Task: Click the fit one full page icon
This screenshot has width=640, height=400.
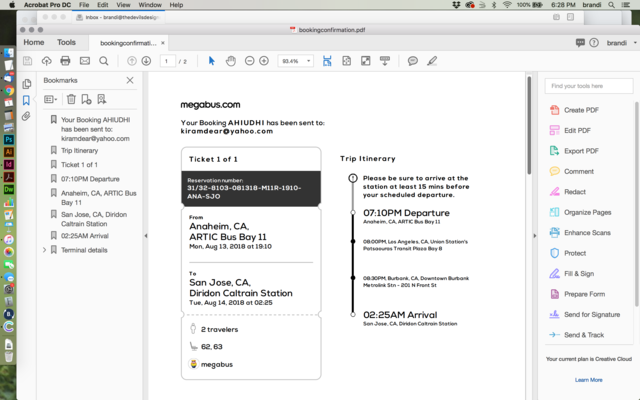Action: [x=347, y=61]
